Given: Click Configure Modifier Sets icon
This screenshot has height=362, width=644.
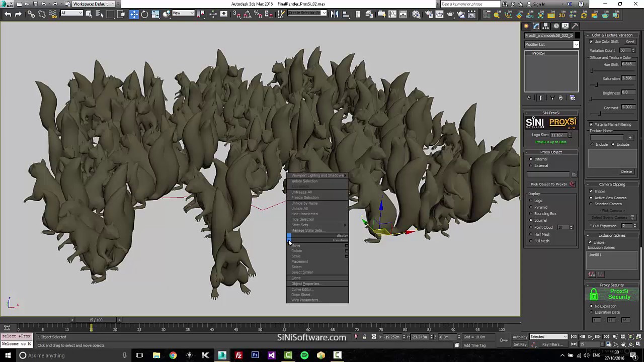Looking at the screenshot, I should [573, 98].
